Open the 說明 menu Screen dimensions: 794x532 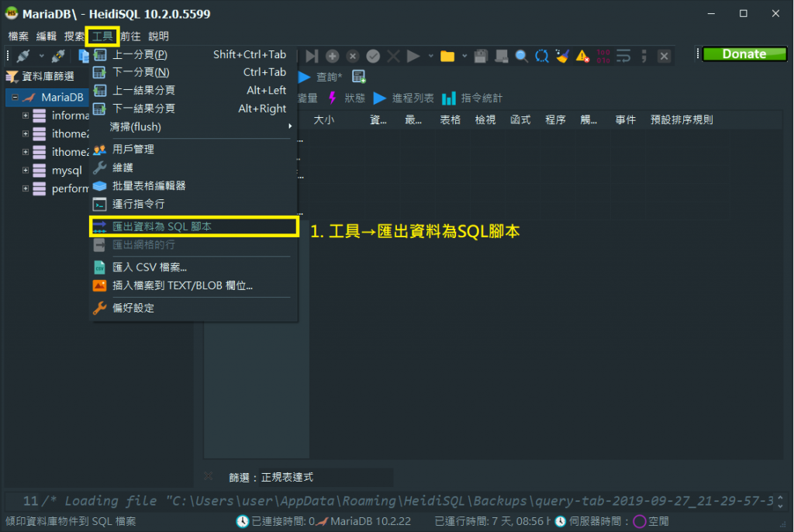158,36
